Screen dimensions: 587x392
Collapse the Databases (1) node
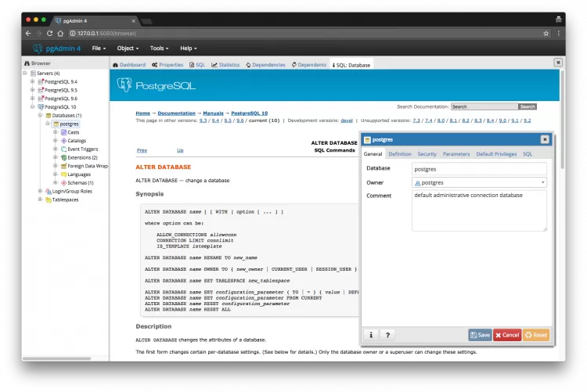(41, 115)
